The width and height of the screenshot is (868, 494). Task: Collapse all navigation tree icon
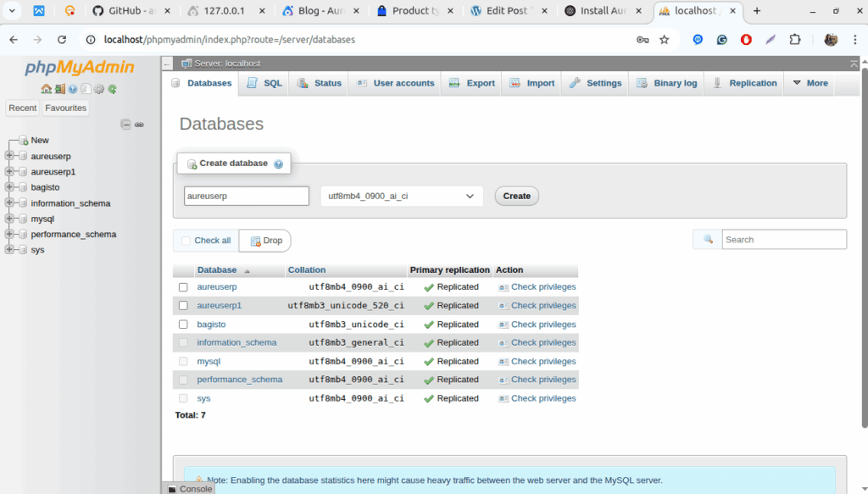tap(125, 125)
